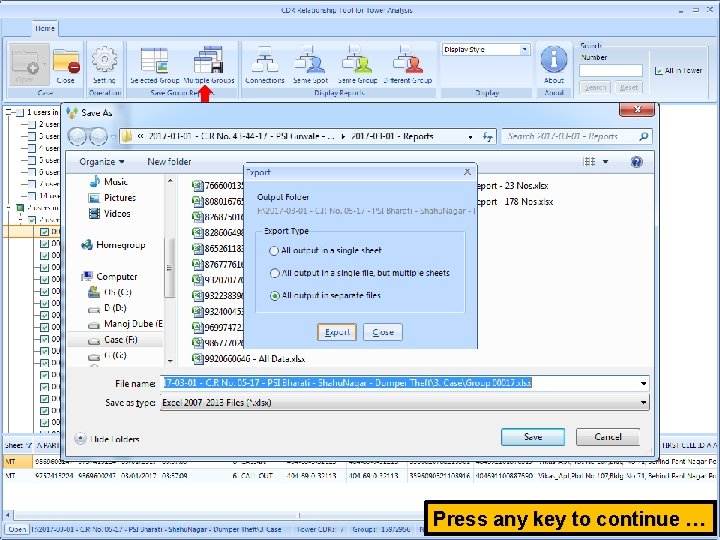Select Music in the navigation pane

108,182
